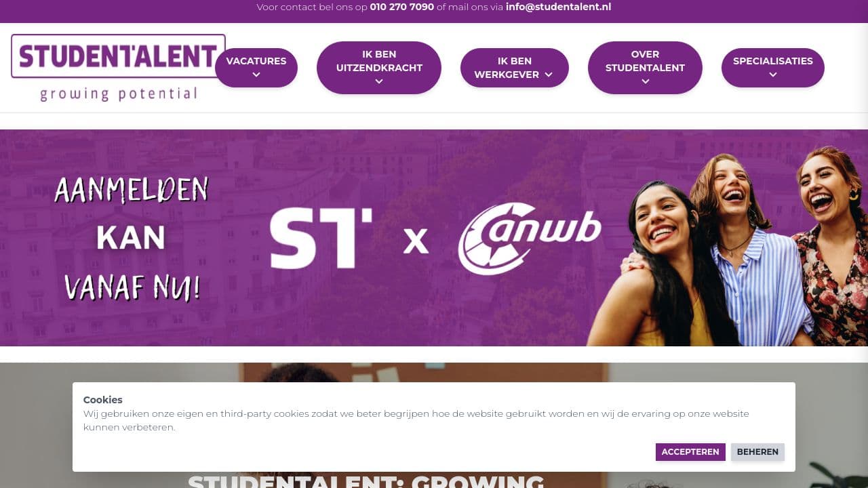Click the Aanmelden kan vanaf nu text
The image size is (868, 488).
pyautogui.click(x=132, y=239)
